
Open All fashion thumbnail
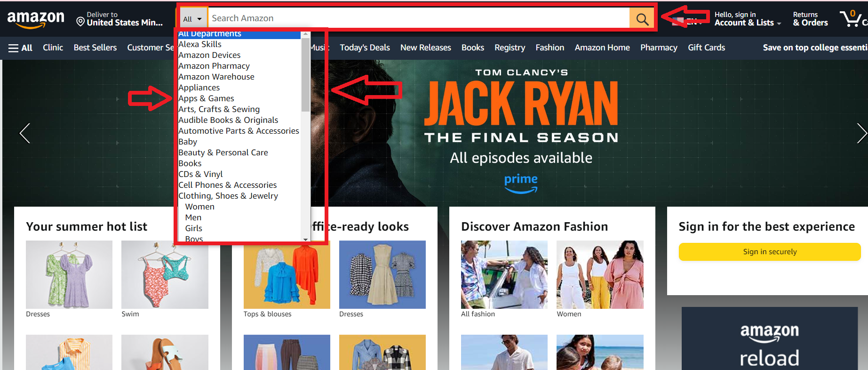(504, 274)
